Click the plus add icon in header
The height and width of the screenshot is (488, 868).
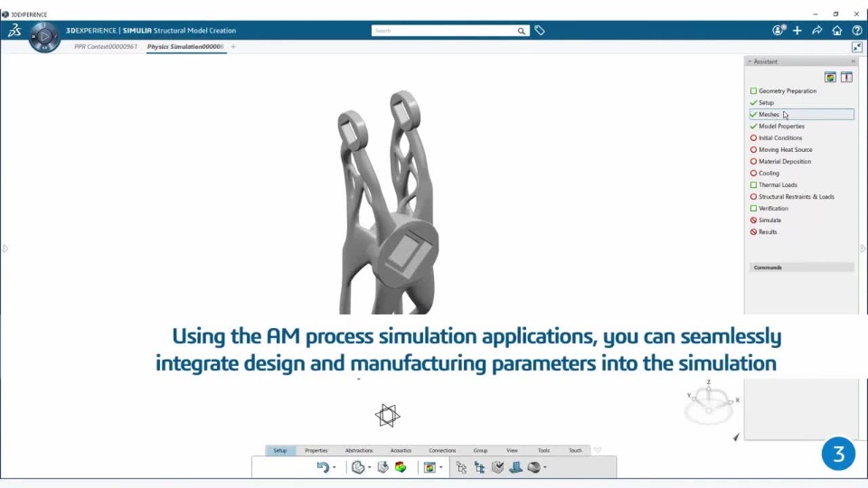pos(797,31)
